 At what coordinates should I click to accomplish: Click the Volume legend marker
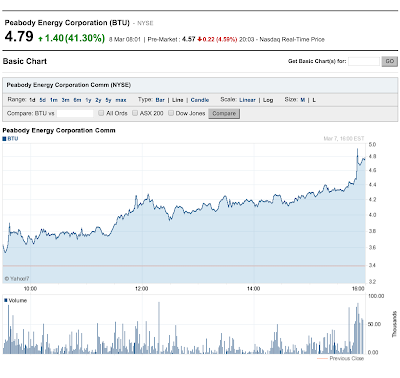(6, 300)
